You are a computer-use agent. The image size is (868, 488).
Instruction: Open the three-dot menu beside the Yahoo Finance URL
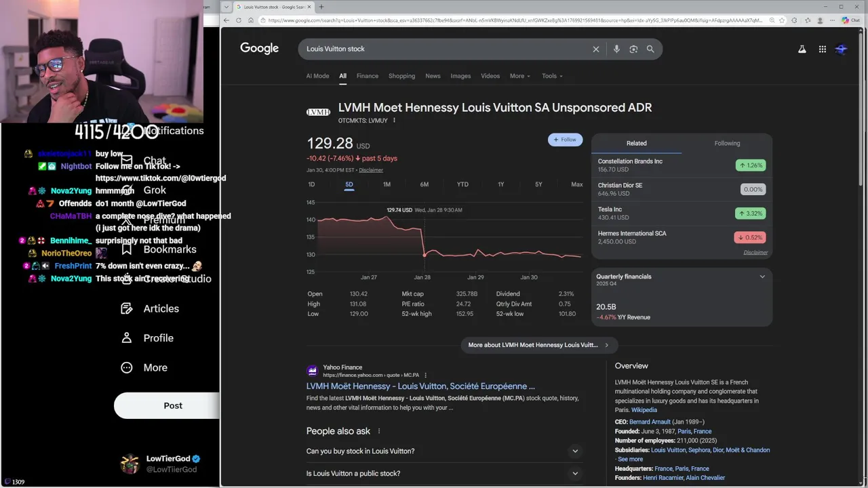426,375
